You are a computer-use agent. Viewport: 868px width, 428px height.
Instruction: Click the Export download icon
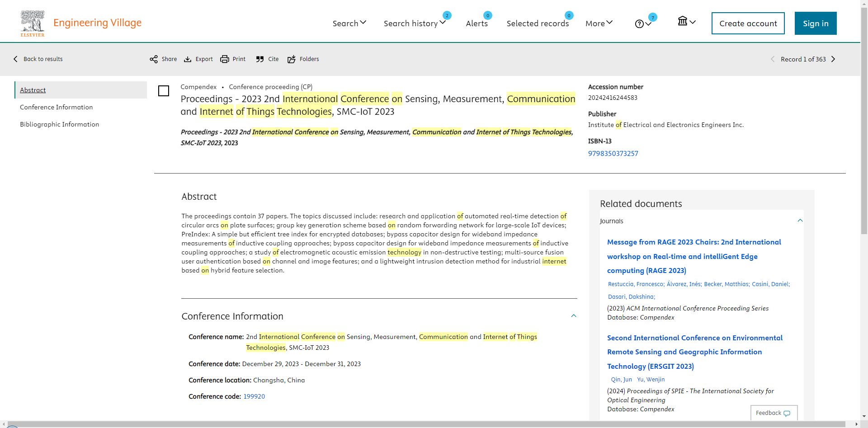pos(188,59)
